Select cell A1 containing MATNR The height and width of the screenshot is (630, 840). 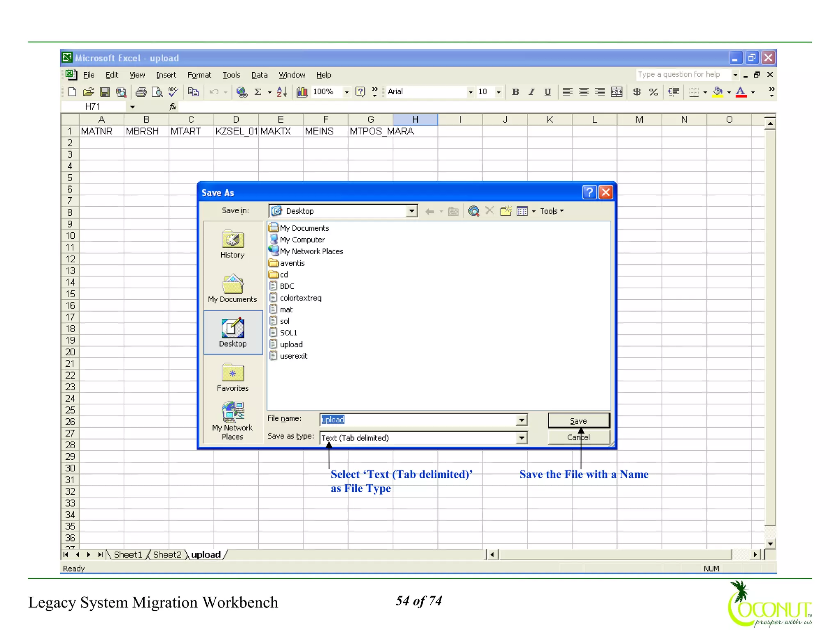(x=101, y=131)
